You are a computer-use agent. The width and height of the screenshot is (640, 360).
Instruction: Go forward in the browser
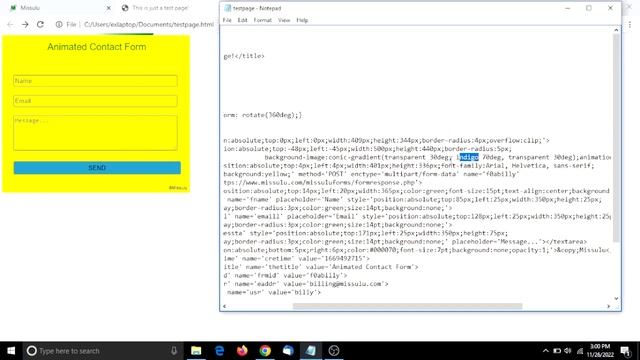(x=25, y=24)
